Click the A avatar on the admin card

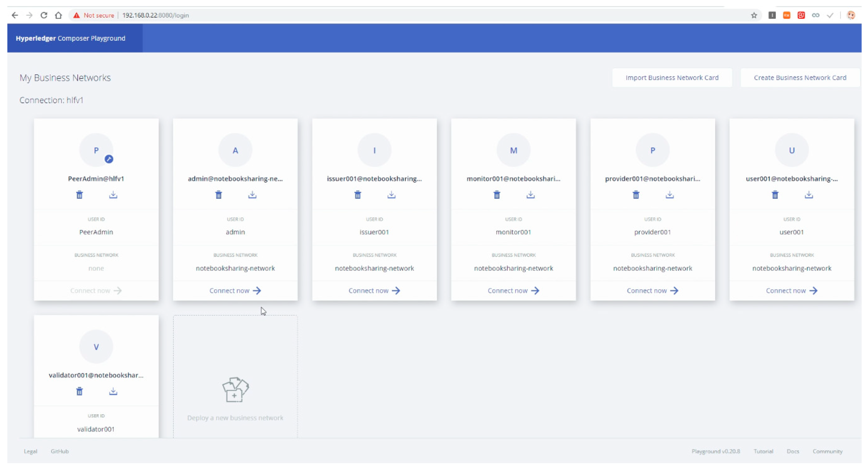235,150
